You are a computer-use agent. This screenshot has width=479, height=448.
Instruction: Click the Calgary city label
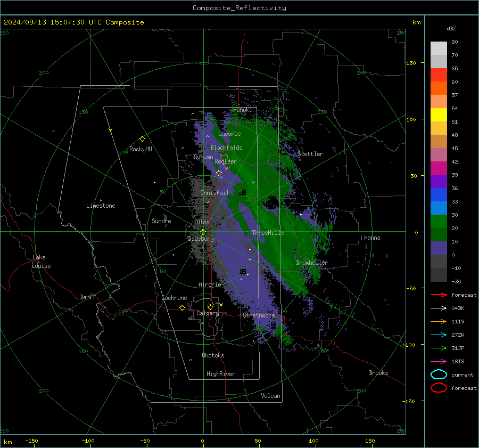click(208, 313)
